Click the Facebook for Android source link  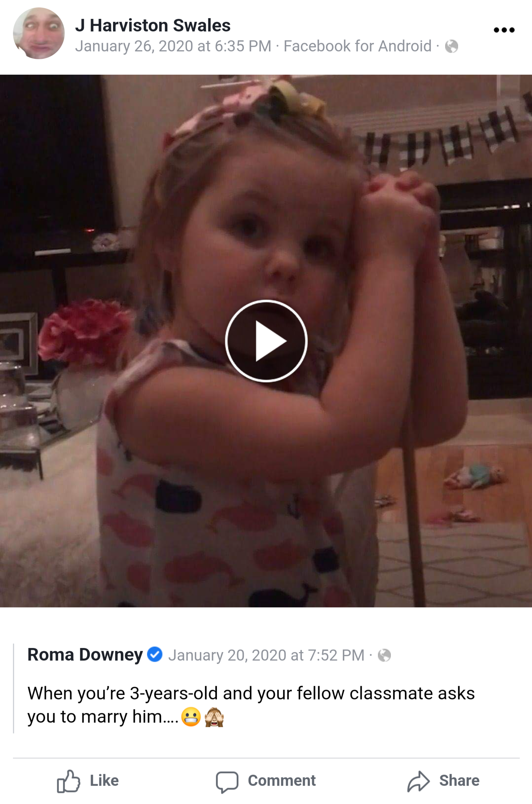pos(357,46)
